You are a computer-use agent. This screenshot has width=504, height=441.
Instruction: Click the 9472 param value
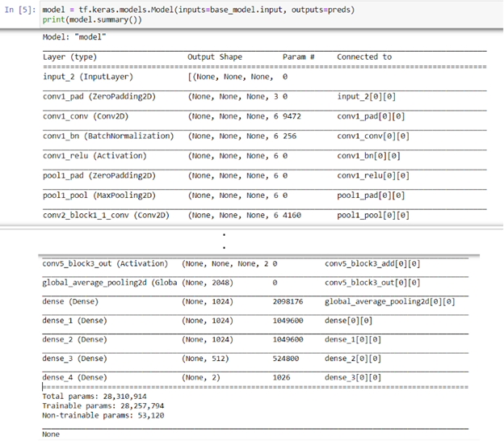(292, 116)
